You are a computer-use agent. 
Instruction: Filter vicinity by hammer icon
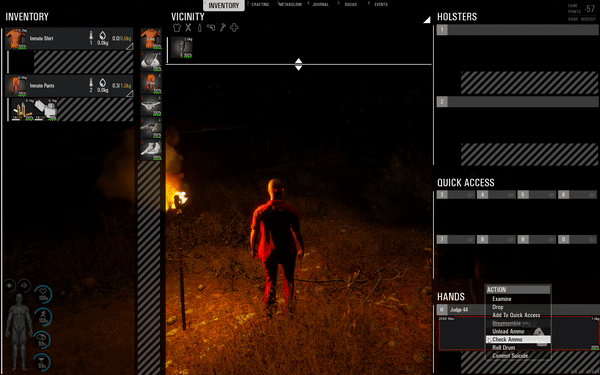223,28
